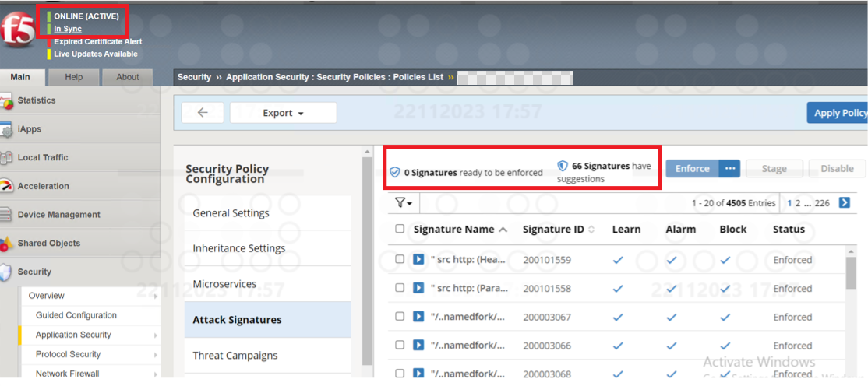Viewport: 868px width, 386px height.
Task: Click the Acceleration gauge icon
Action: point(6,186)
